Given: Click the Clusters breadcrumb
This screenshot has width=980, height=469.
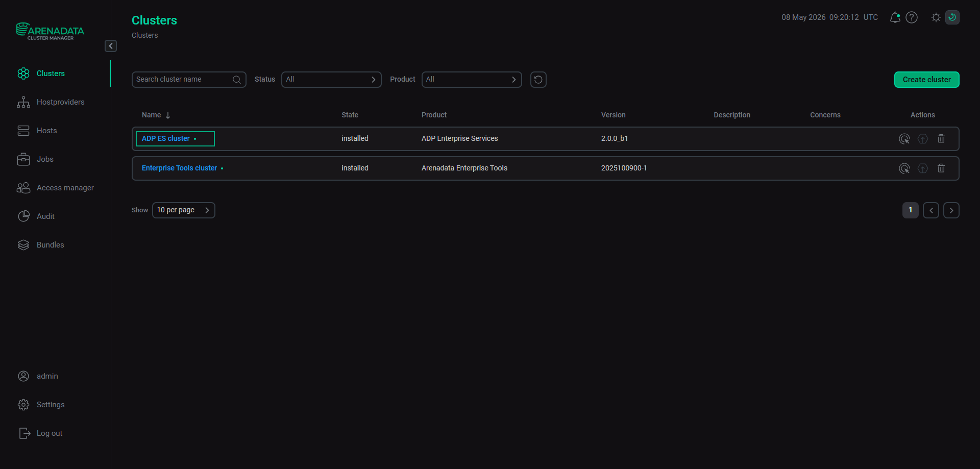Looking at the screenshot, I should pyautogui.click(x=145, y=36).
